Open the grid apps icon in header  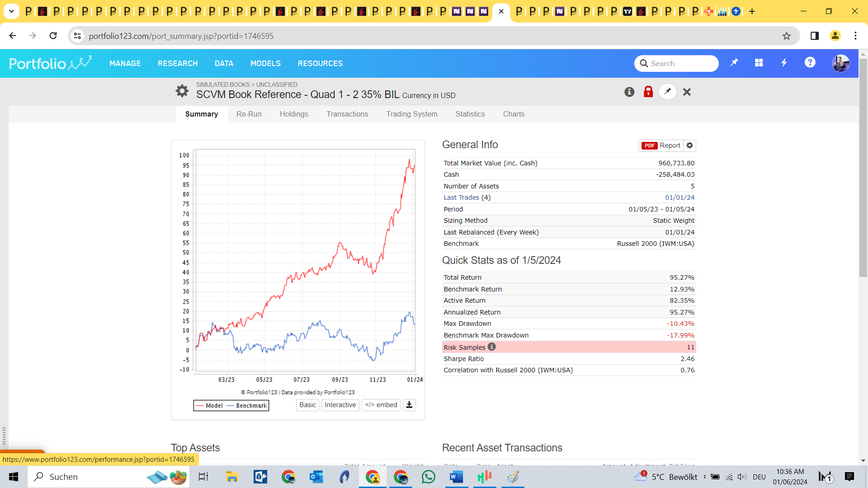[759, 63]
